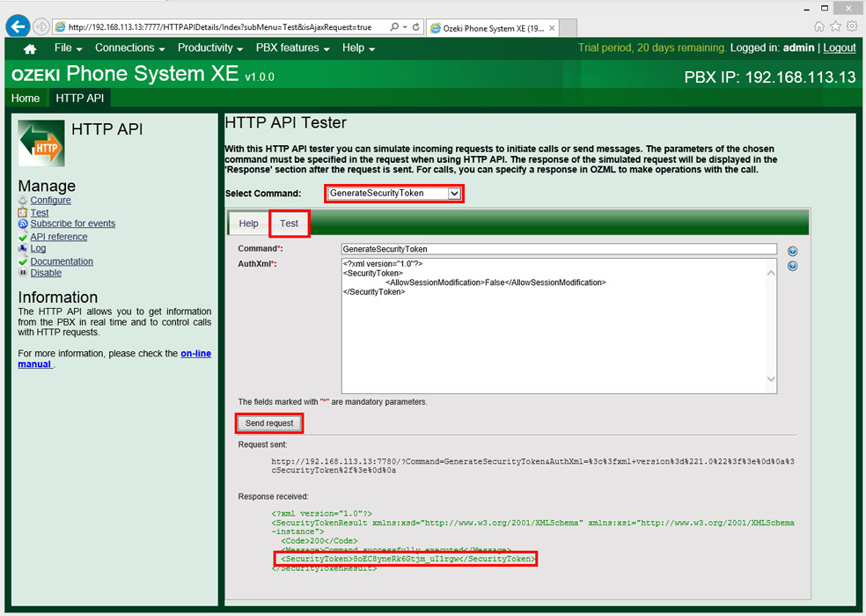866x616 pixels.
Task: Click the Logout link
Action: click(x=839, y=48)
